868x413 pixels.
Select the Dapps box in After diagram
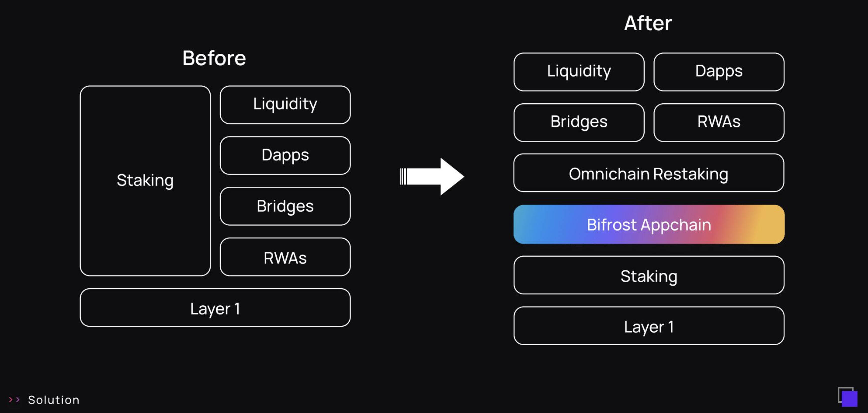click(x=719, y=72)
